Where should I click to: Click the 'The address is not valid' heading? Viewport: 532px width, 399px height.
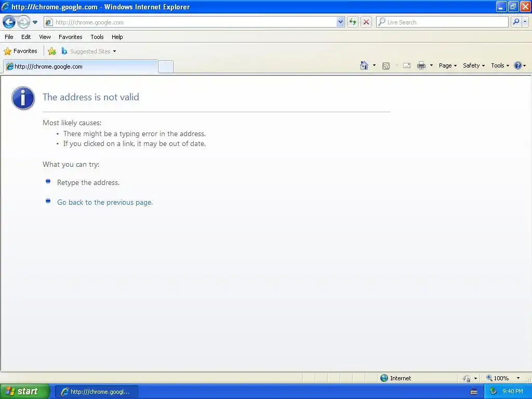[91, 97]
